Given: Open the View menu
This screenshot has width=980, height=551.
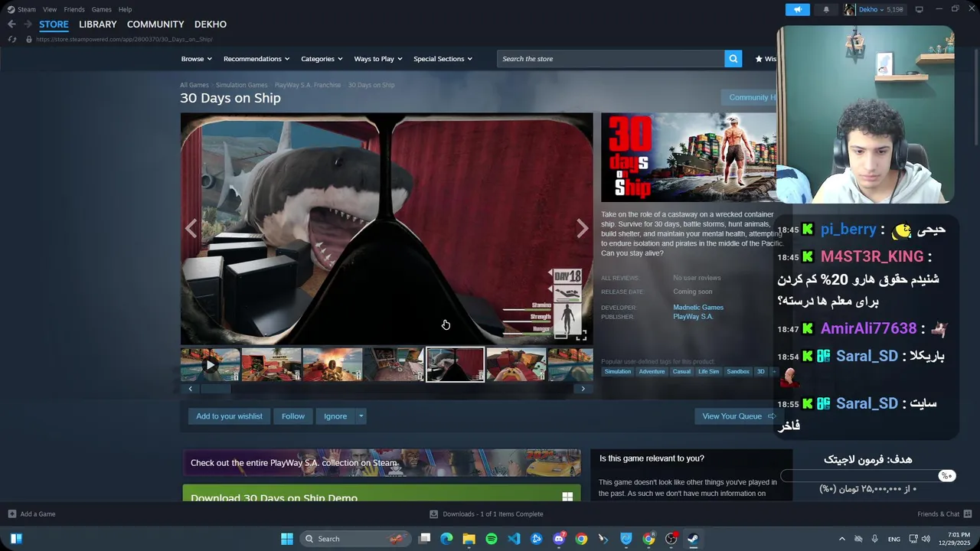Looking at the screenshot, I should pos(50,9).
